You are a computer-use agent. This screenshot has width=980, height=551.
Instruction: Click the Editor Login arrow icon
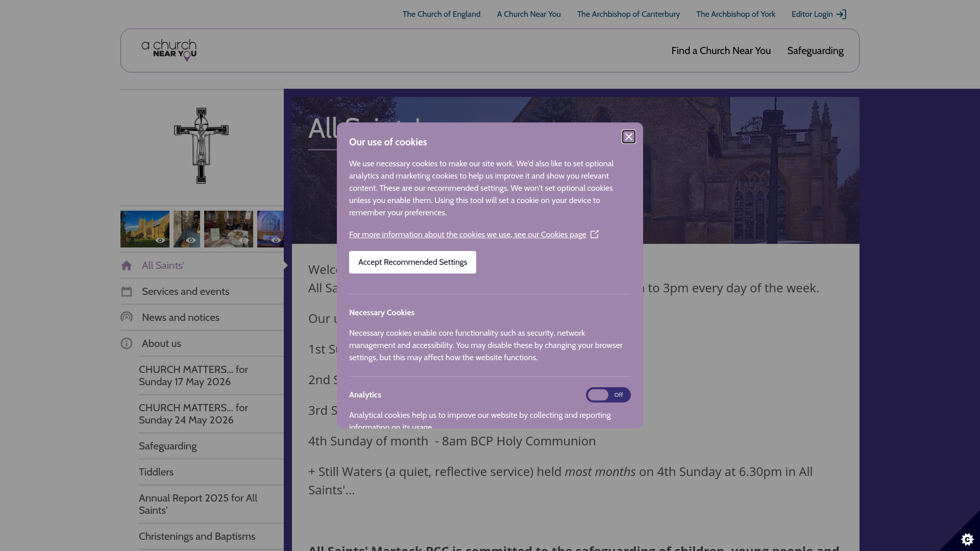pos(841,14)
